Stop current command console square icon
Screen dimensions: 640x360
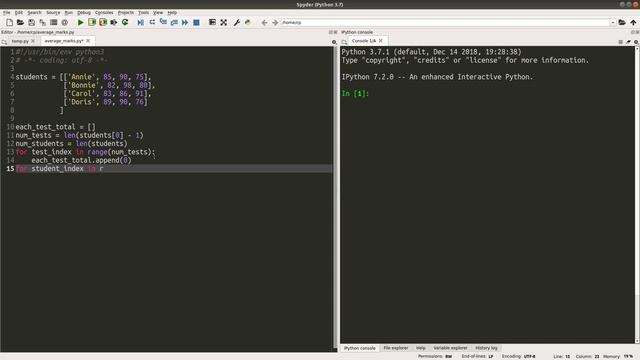620,42
